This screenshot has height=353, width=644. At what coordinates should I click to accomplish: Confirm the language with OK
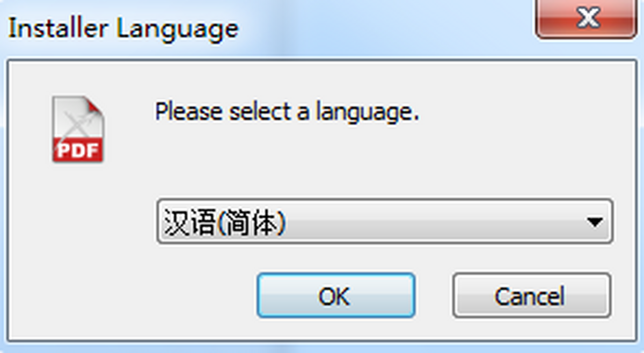click(336, 296)
